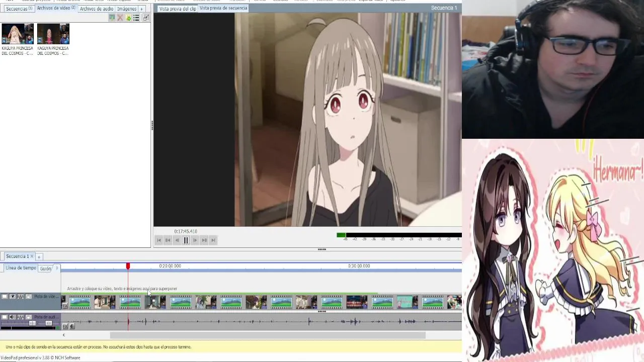Switch to the Secuencias bin tab

19,9
